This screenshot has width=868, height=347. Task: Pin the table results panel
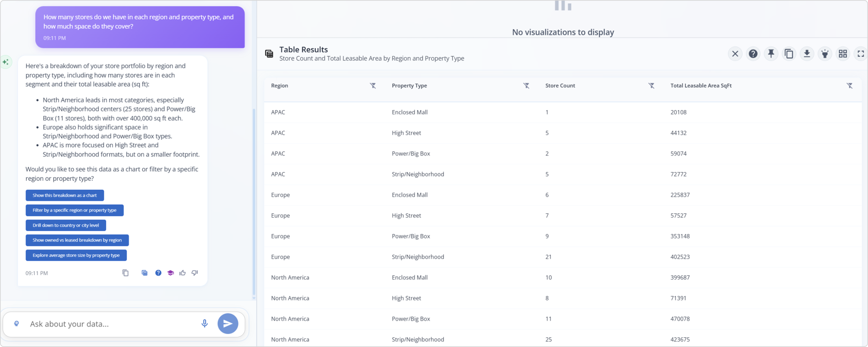[x=771, y=54]
